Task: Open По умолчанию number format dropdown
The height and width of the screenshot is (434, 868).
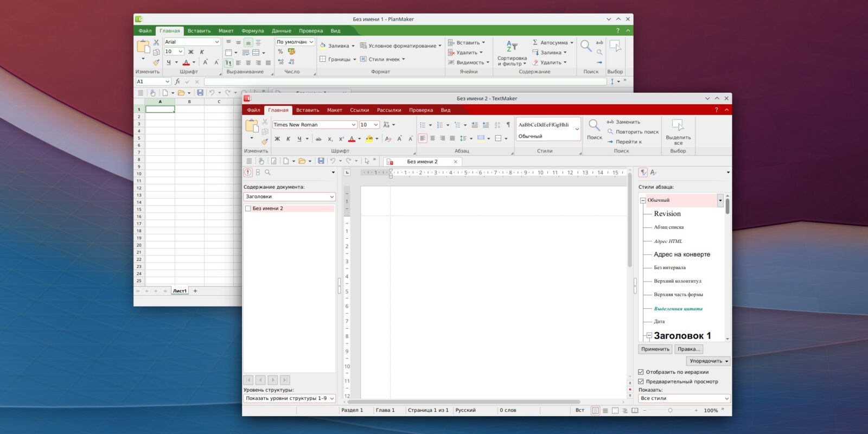Action: [x=311, y=42]
